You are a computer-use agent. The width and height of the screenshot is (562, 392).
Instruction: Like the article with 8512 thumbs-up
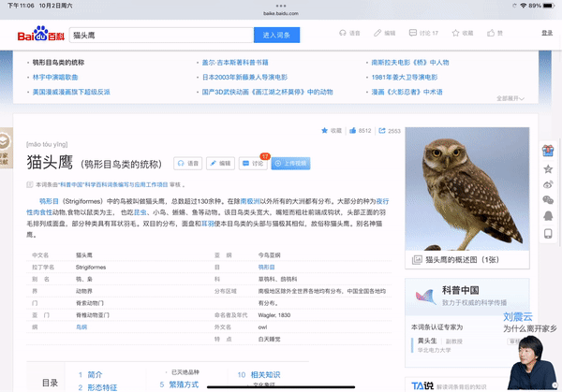click(361, 131)
